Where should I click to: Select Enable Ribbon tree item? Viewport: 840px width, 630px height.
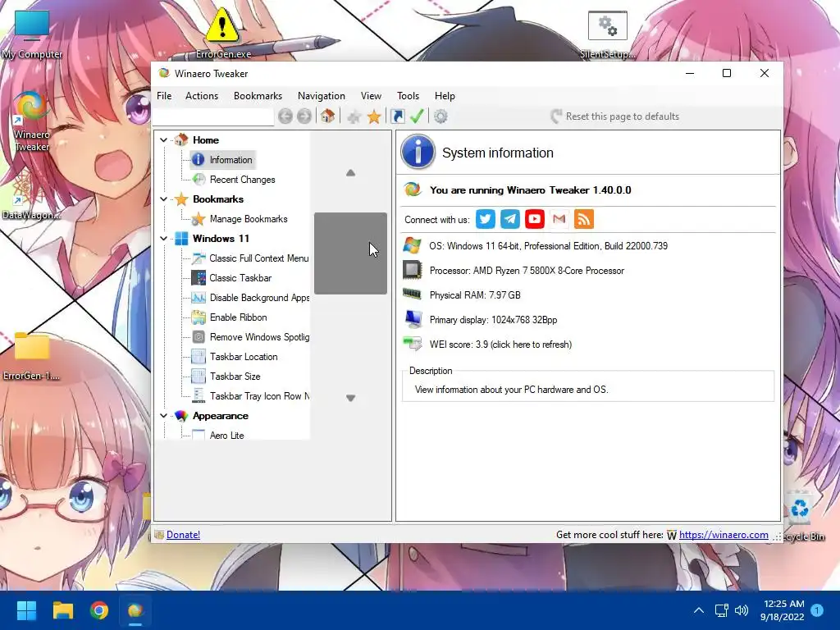click(239, 317)
